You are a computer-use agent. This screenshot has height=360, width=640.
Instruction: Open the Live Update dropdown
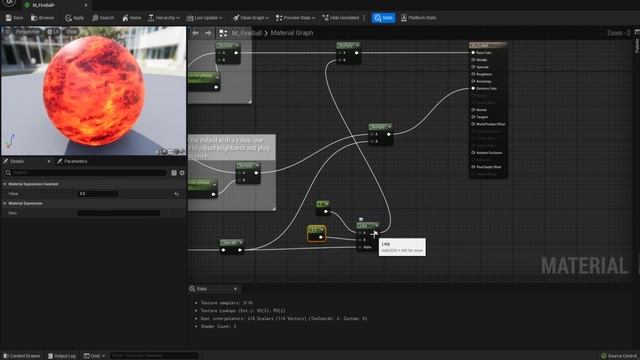point(204,18)
